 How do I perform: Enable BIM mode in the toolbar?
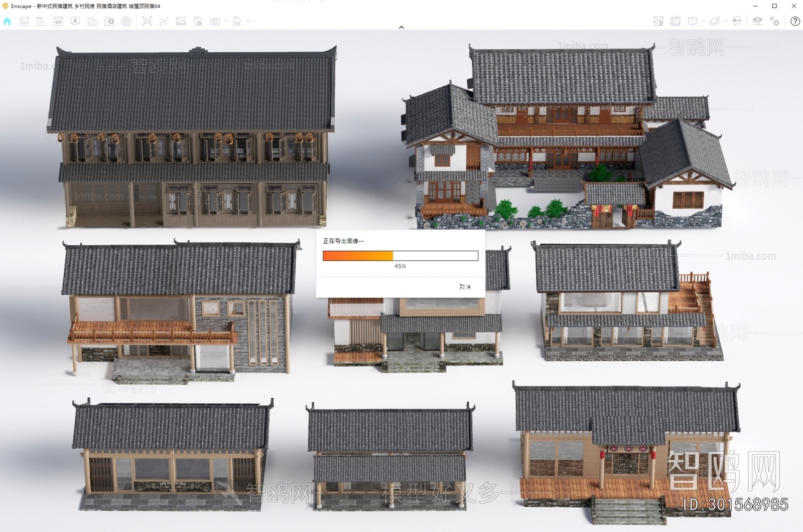point(41,22)
